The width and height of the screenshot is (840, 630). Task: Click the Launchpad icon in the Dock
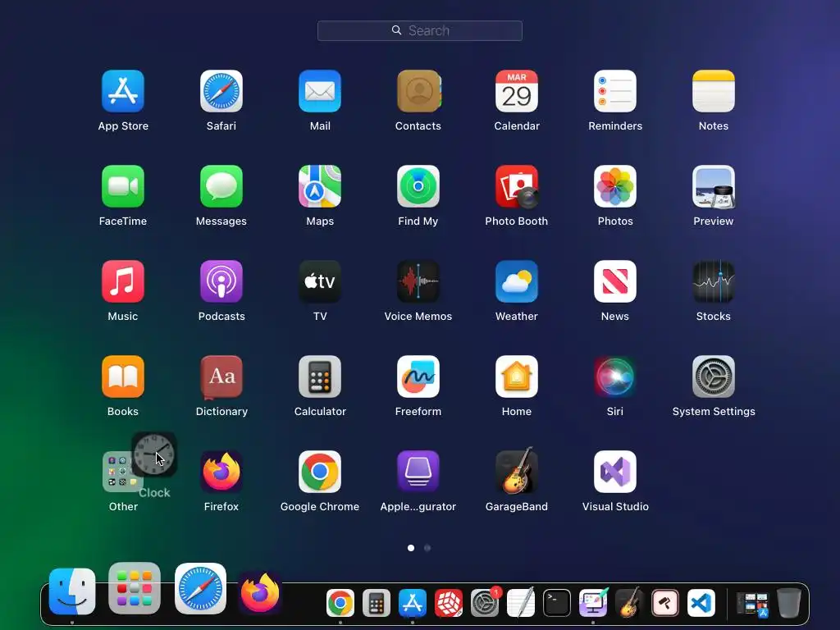click(x=135, y=588)
